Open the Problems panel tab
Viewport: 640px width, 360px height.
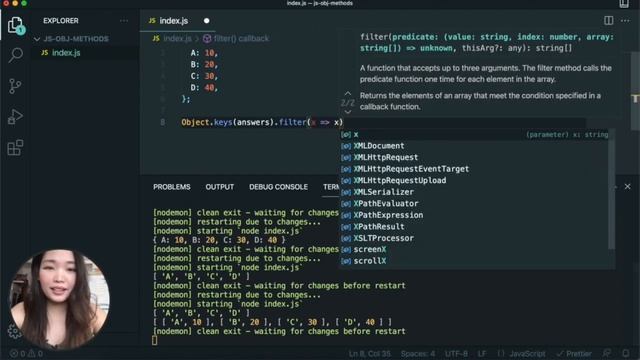click(x=172, y=187)
